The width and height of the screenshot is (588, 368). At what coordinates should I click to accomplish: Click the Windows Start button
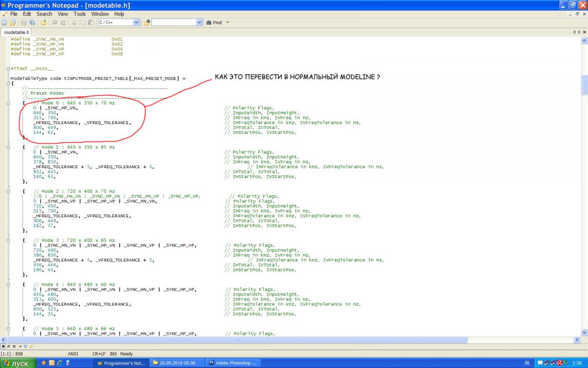[18, 363]
